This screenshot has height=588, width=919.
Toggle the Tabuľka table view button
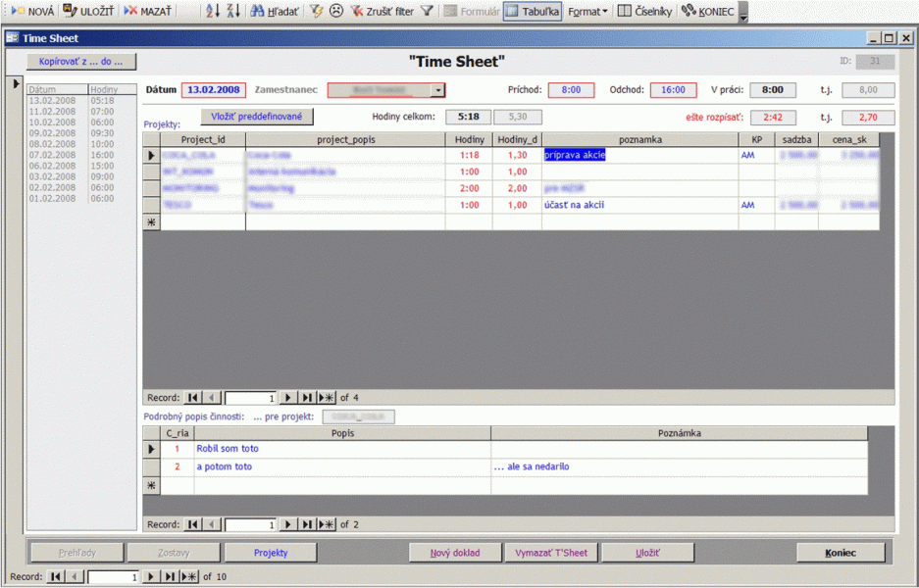pos(533,11)
